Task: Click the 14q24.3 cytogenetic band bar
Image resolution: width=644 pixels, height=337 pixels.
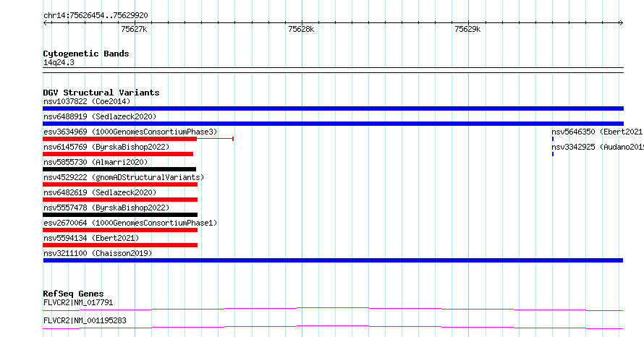Action: pyautogui.click(x=333, y=70)
